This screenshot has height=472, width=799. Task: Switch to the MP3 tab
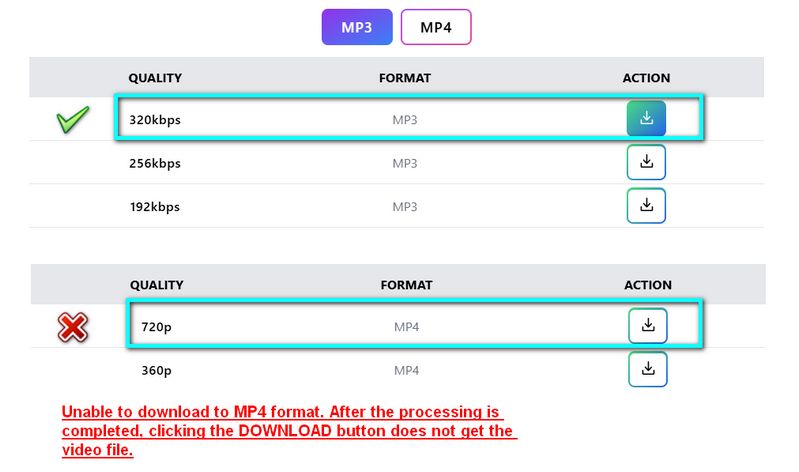point(357,28)
